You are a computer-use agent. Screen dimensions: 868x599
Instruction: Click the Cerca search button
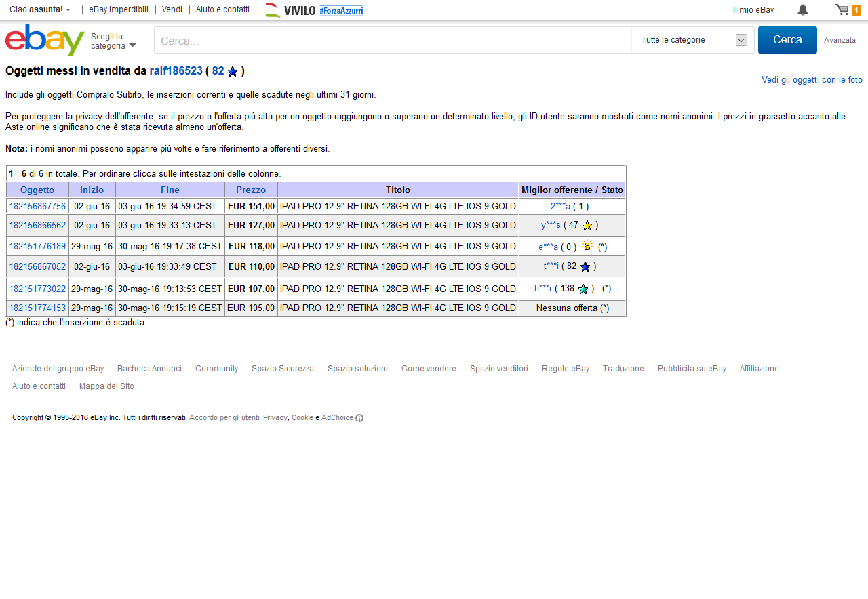[787, 40]
